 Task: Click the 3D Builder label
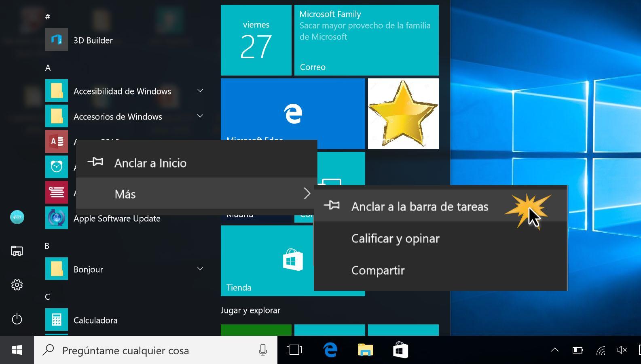(93, 40)
